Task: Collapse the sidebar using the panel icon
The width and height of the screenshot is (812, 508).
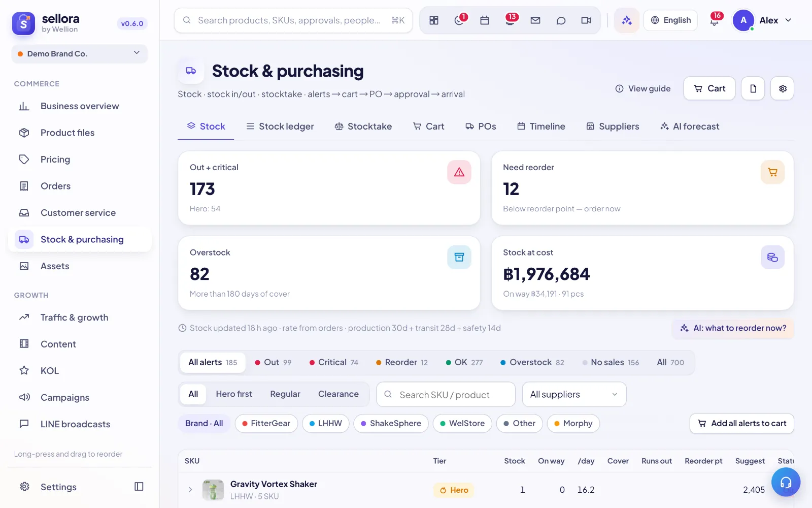Action: click(139, 487)
